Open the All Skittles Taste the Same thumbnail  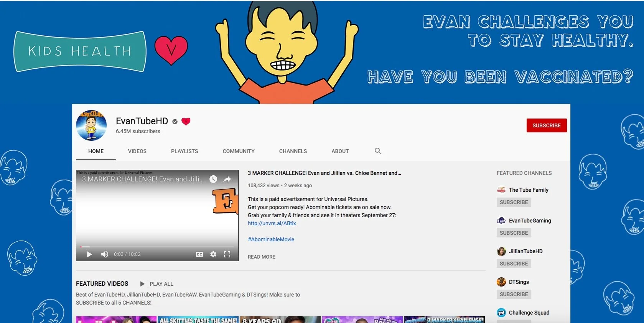coord(199,320)
